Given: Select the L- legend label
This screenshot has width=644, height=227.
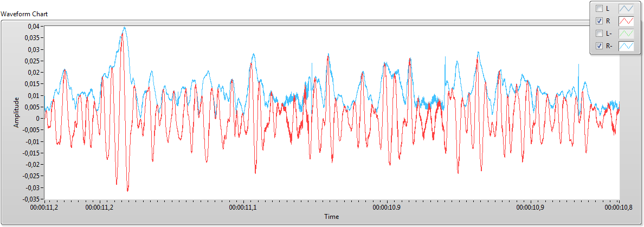Looking at the screenshot, I should pos(609,33).
